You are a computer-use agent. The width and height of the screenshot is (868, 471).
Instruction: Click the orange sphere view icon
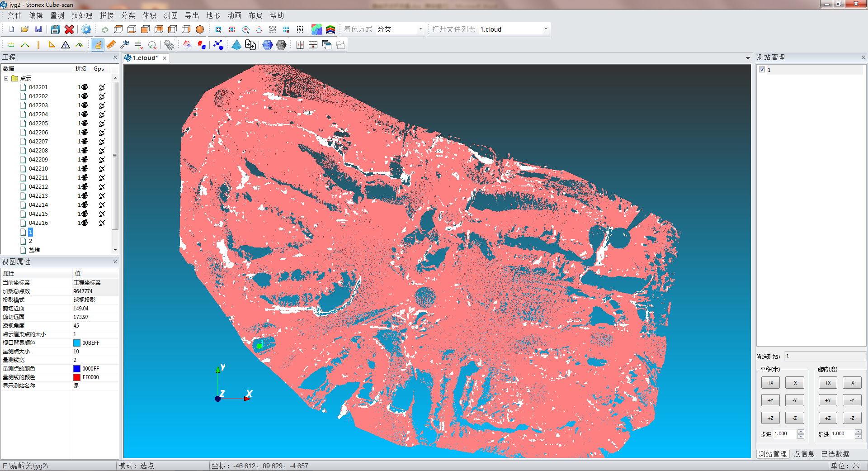pos(199,29)
